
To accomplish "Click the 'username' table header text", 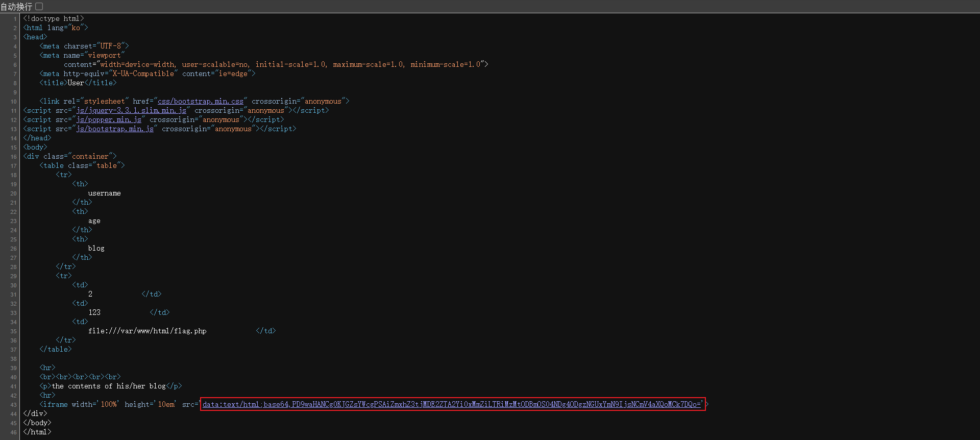I will tap(104, 193).
